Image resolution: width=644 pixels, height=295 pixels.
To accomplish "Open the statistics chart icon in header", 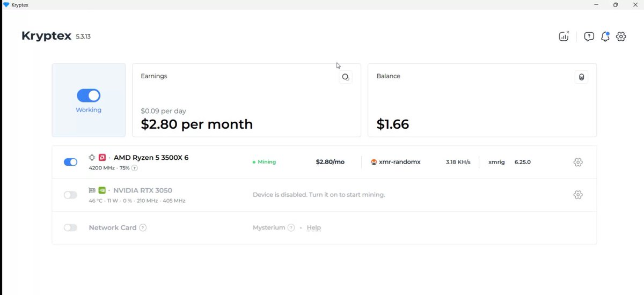I will 563,36.
